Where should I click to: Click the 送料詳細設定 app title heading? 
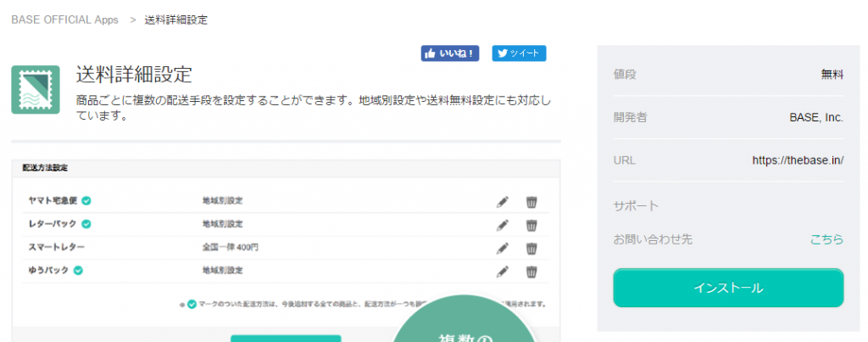coord(134,75)
